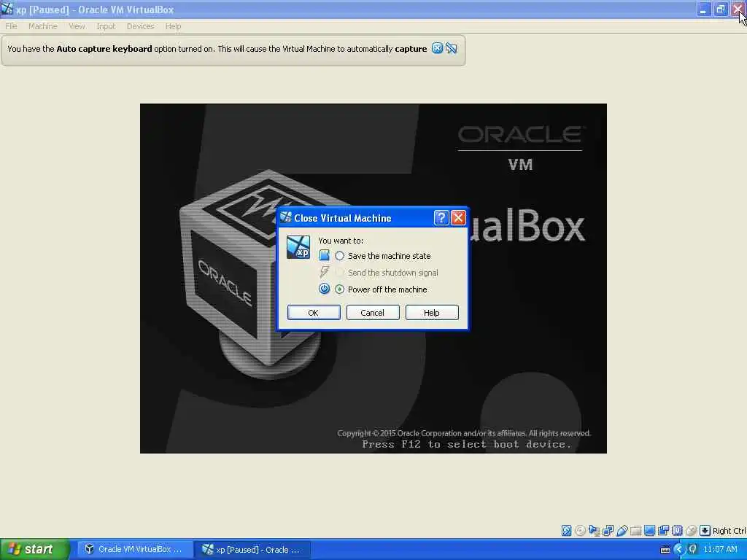Click the display status bar icon

pos(649,531)
